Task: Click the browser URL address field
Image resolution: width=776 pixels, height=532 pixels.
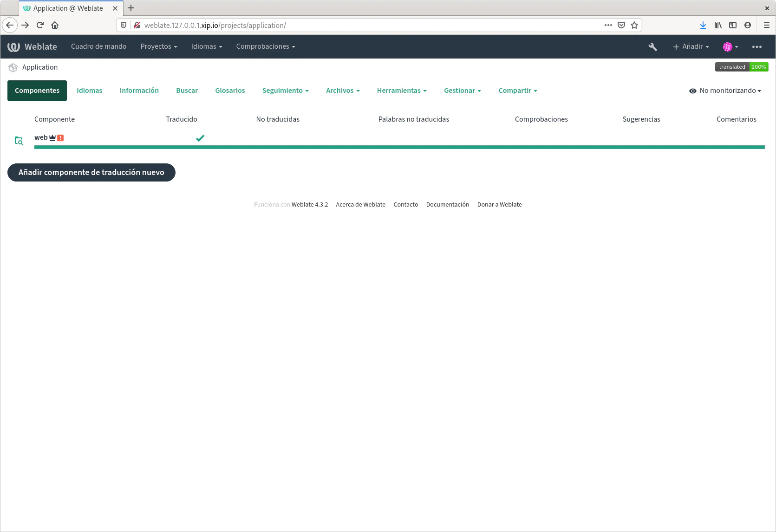Action: click(x=372, y=25)
